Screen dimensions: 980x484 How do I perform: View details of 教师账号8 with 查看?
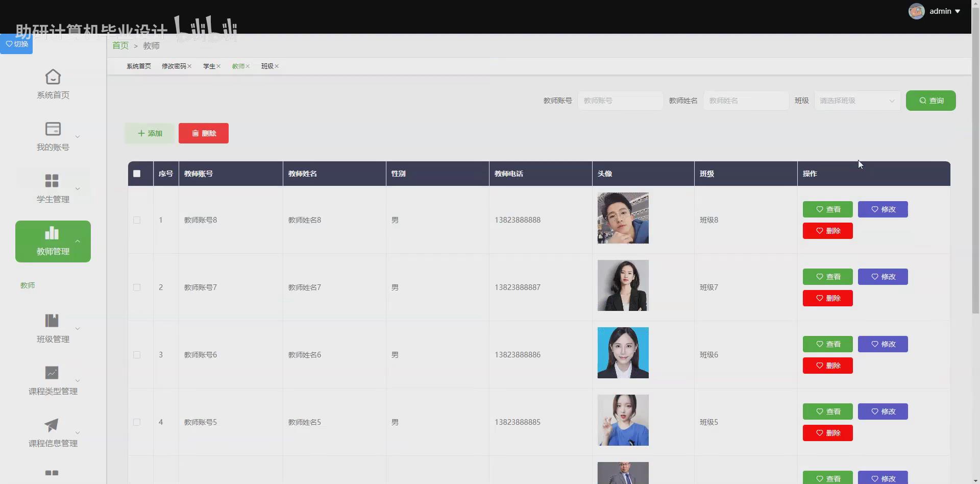click(x=828, y=209)
